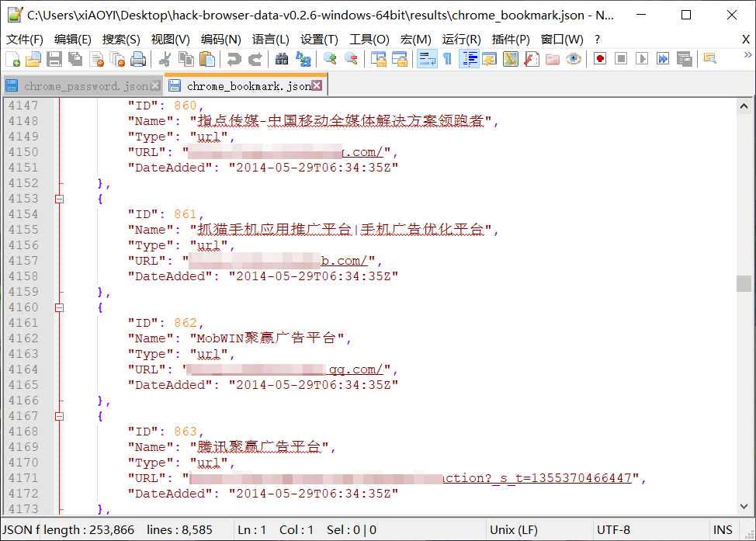Collapse the fold at line 4160
756x541 pixels.
pos(59,307)
